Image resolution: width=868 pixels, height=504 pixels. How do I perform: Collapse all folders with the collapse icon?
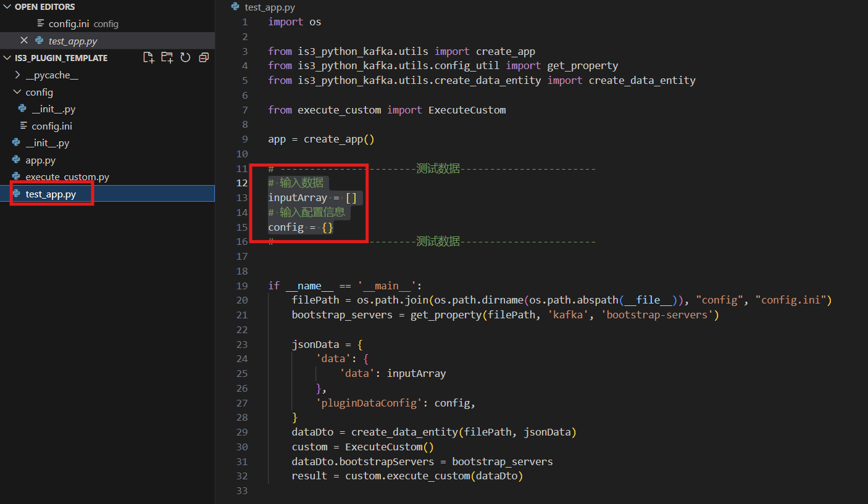click(x=204, y=57)
